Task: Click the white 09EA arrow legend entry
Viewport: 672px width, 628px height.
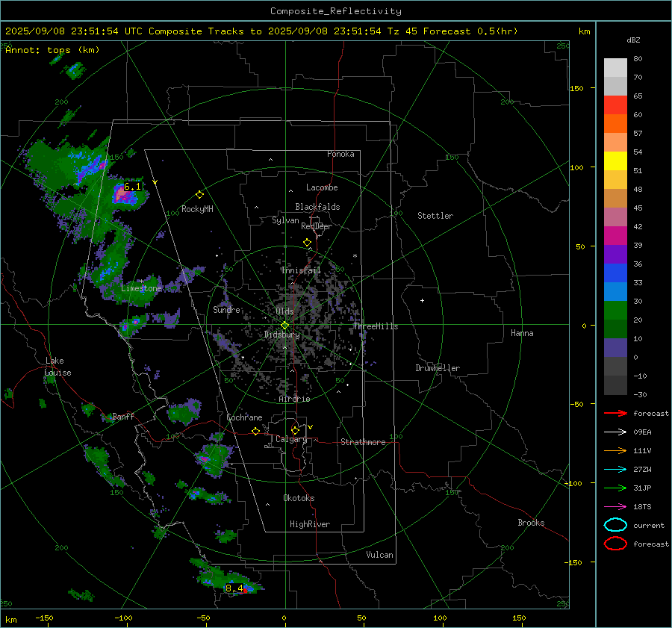Action: click(x=615, y=432)
